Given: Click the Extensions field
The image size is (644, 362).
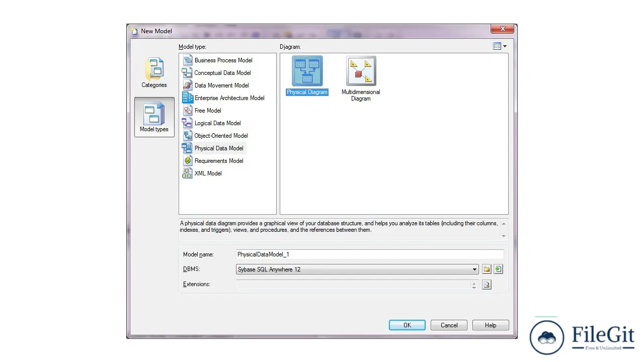Looking at the screenshot, I should tap(353, 285).
